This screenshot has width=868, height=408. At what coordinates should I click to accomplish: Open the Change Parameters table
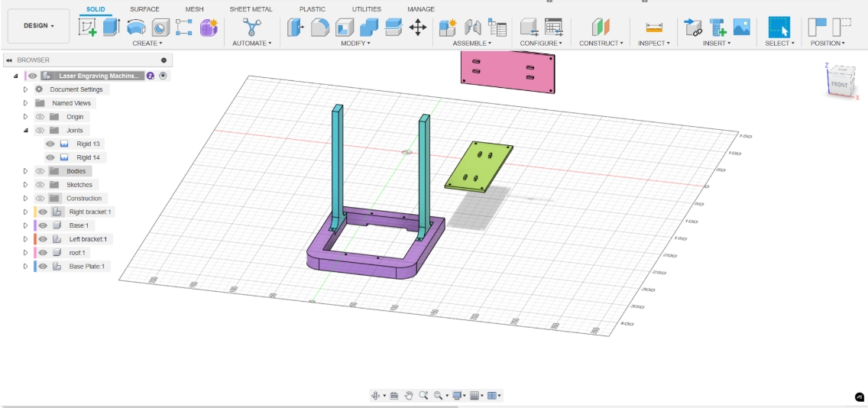[553, 28]
